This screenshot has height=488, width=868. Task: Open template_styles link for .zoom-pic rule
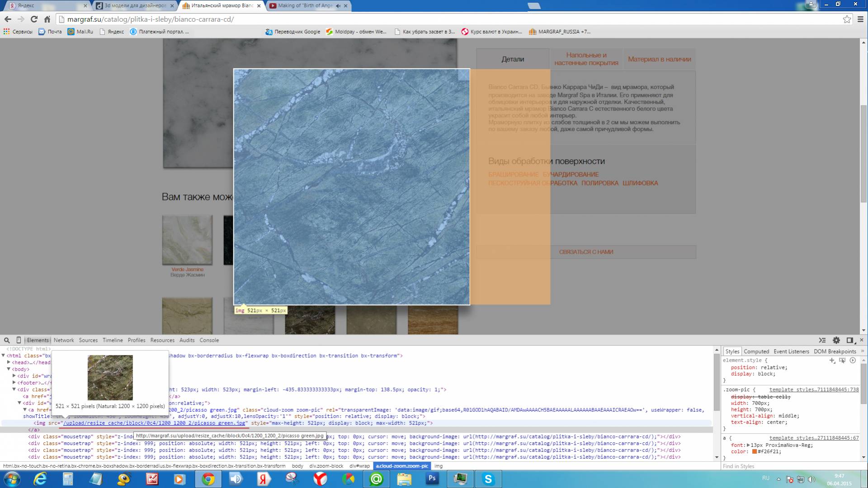pyautogui.click(x=814, y=389)
